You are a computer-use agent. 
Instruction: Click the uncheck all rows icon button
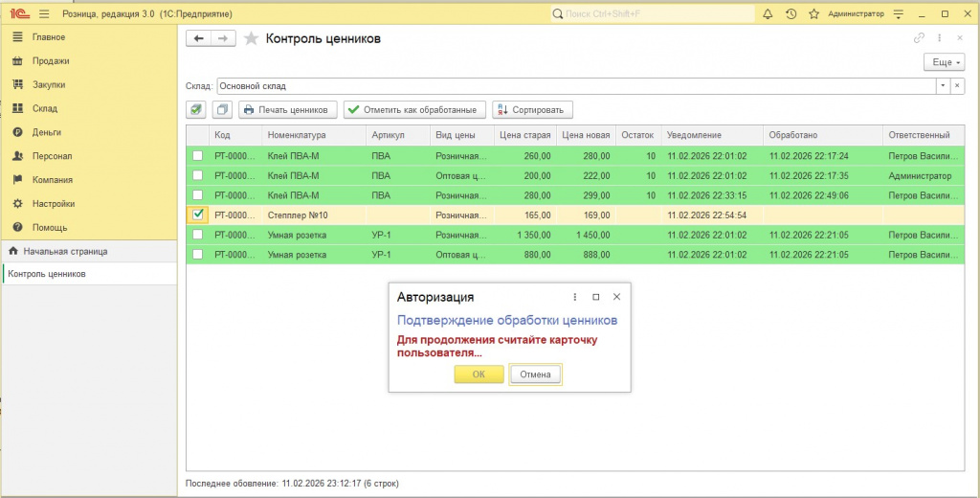pos(222,109)
